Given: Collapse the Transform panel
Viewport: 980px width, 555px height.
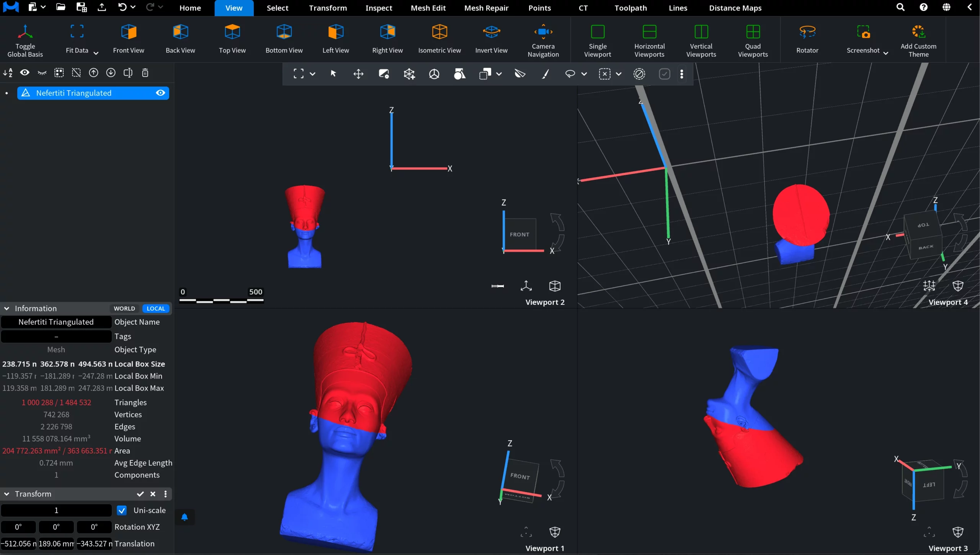Looking at the screenshot, I should tap(7, 494).
